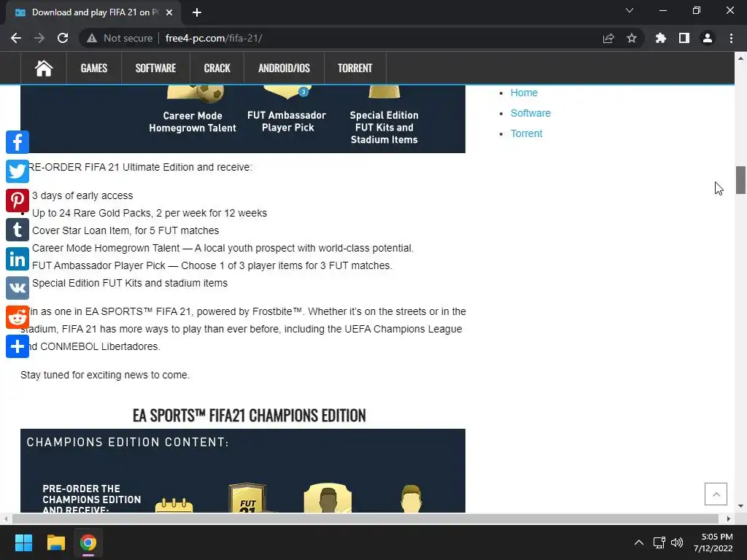Click the Facebook share icon
Screen dimensions: 747x560
click(x=18, y=142)
